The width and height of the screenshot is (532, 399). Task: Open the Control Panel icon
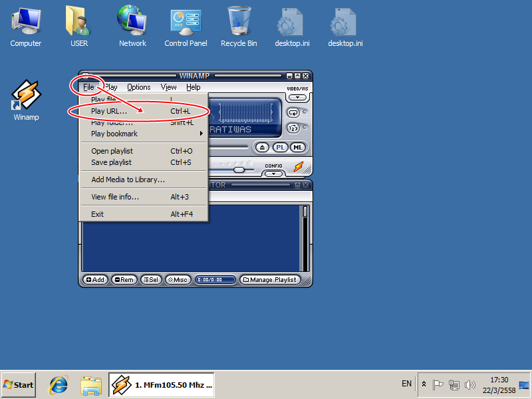pos(186,27)
